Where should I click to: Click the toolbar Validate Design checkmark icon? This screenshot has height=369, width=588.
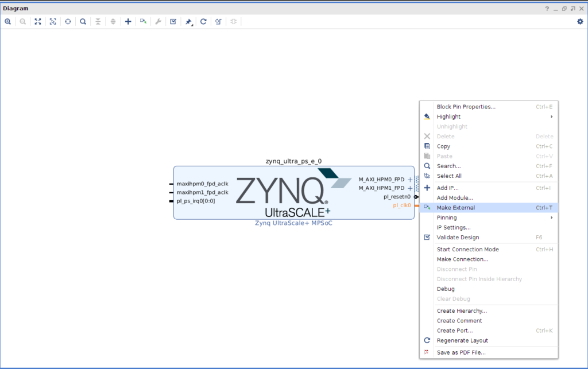(173, 21)
